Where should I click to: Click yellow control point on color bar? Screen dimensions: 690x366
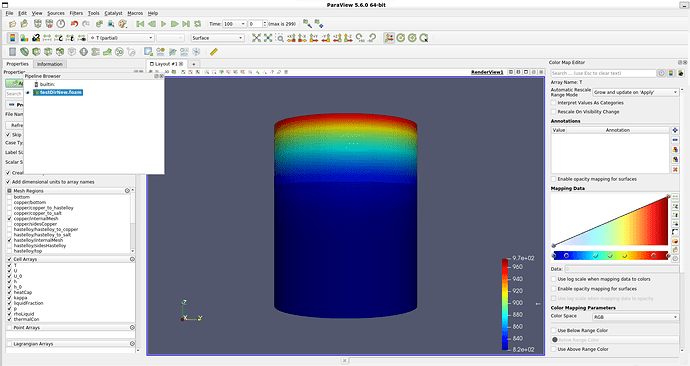click(x=624, y=256)
